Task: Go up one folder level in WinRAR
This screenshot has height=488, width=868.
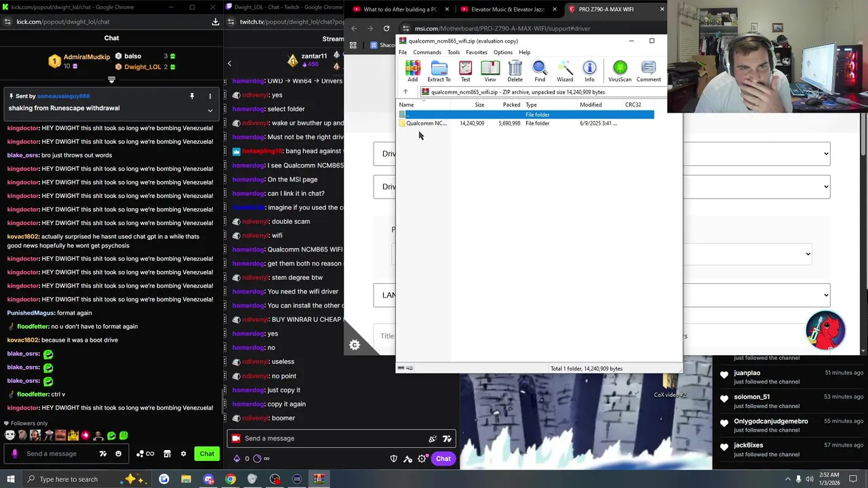Action: point(406,92)
